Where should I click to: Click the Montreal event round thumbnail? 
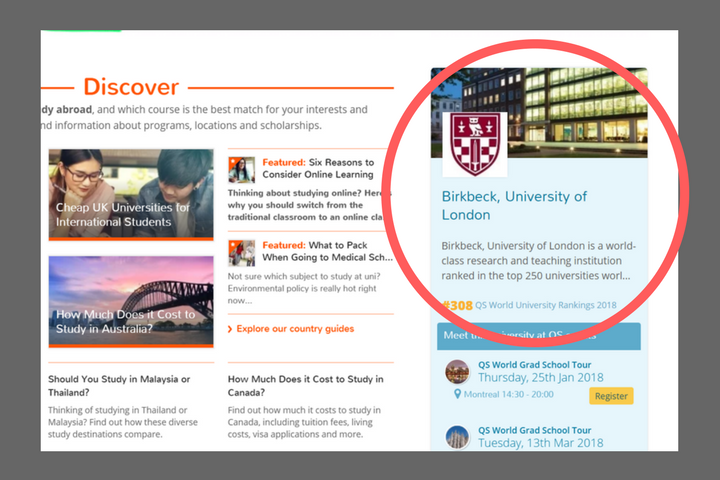pos(457,372)
